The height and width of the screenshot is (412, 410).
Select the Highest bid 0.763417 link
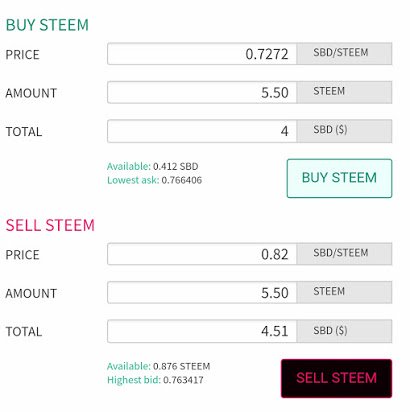(x=155, y=380)
